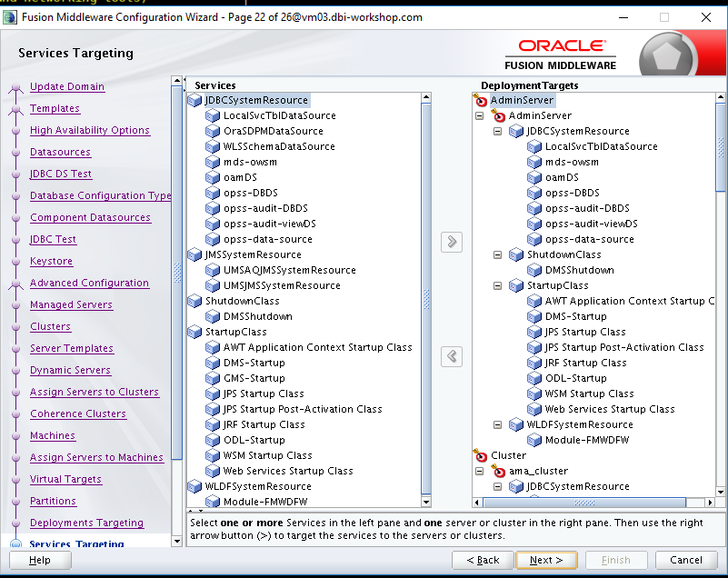Click Module-FMWDFW cube icon in Deployment Targets
The height and width of the screenshot is (578, 728).
534,440
